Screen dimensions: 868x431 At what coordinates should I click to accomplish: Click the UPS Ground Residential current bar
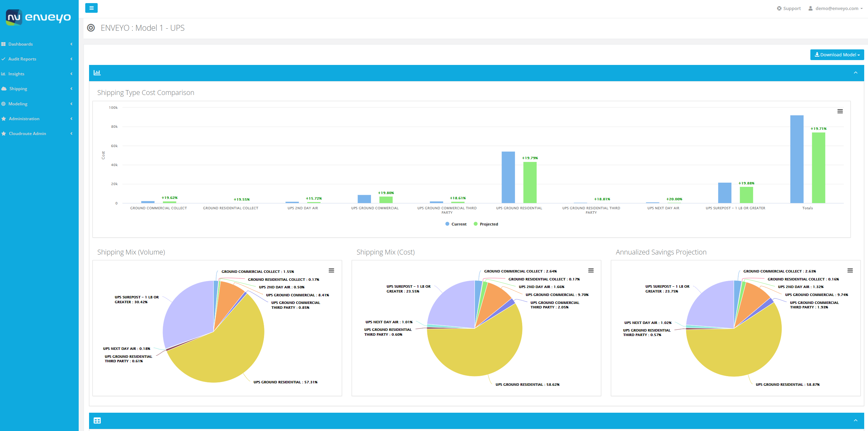pos(508,177)
